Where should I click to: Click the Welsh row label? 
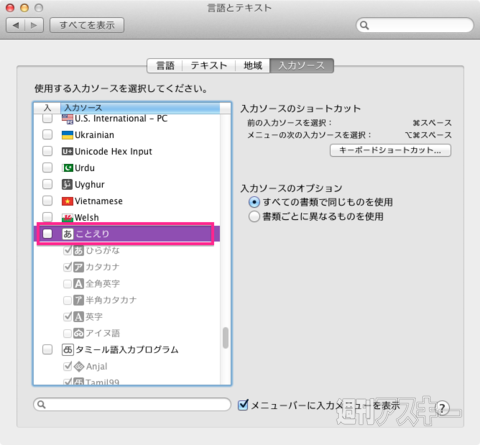87,218
